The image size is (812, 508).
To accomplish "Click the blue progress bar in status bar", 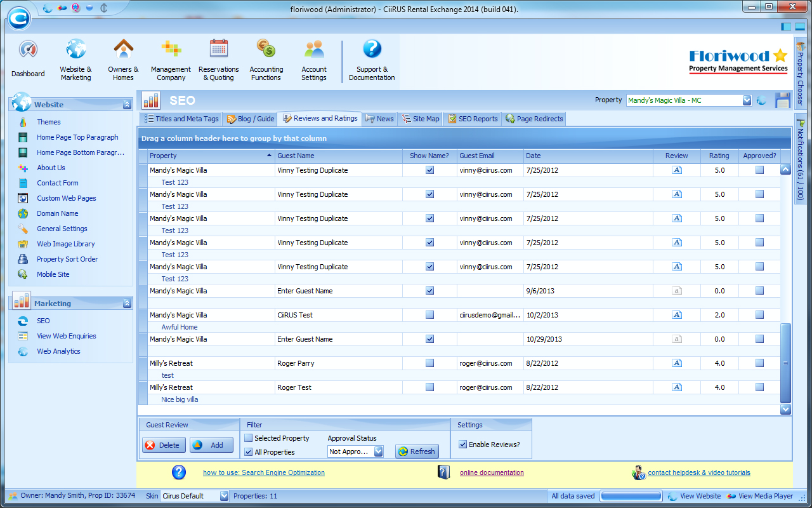I will coord(631,496).
